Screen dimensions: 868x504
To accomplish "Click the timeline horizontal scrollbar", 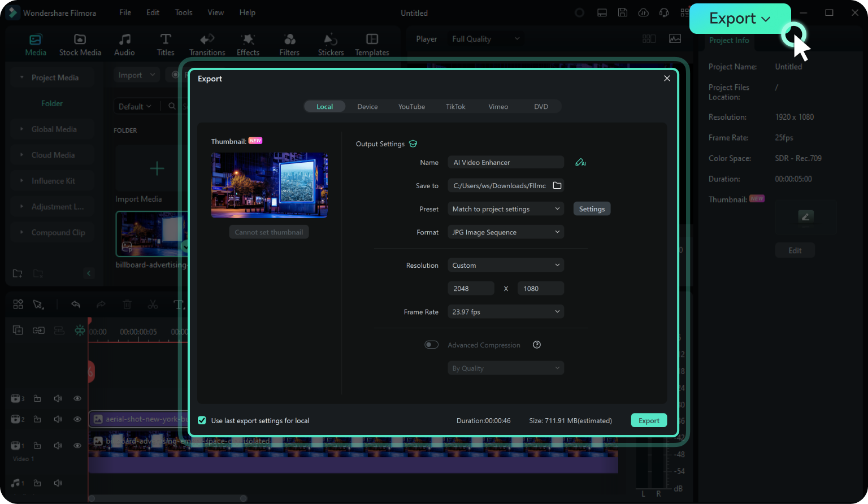I will click(x=167, y=498).
